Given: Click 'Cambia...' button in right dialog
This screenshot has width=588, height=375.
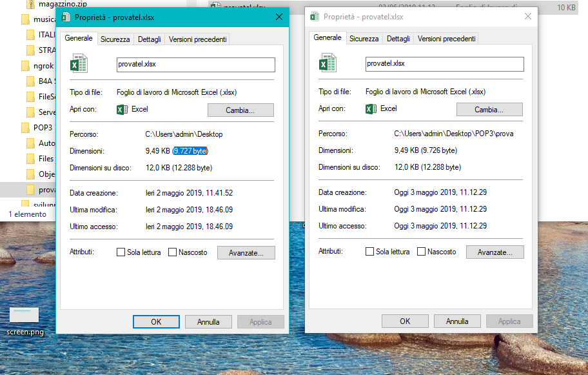Looking at the screenshot, I should pyautogui.click(x=489, y=109).
